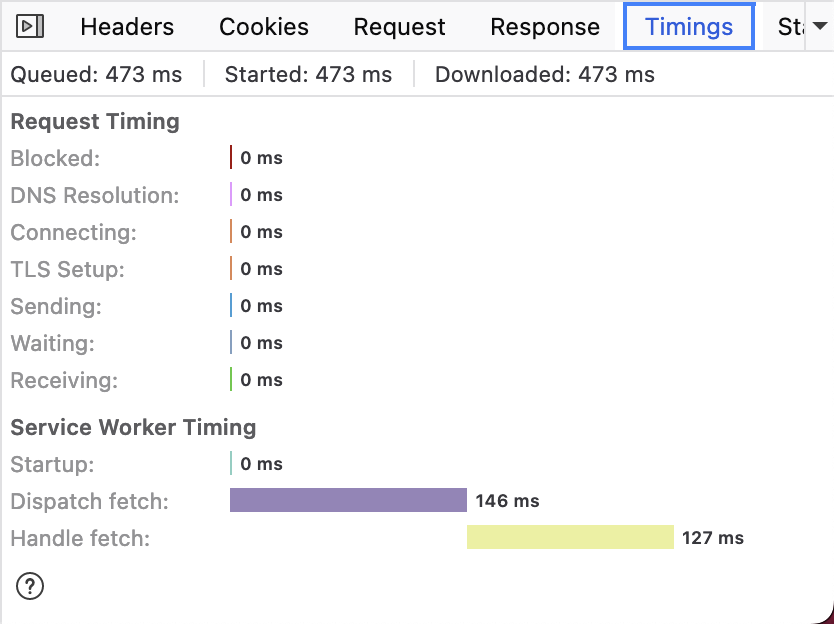Viewport: 834px width, 624px height.
Task: Click the 146 ms dispatch value
Action: [x=507, y=501]
